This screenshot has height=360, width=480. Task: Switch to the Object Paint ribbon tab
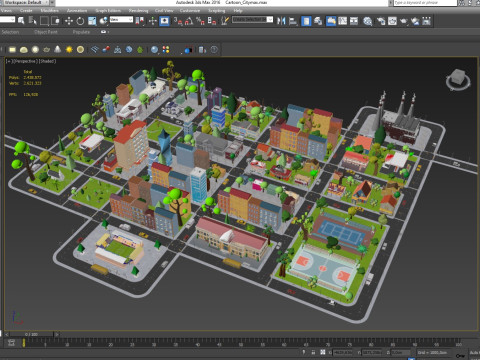pyautogui.click(x=46, y=32)
